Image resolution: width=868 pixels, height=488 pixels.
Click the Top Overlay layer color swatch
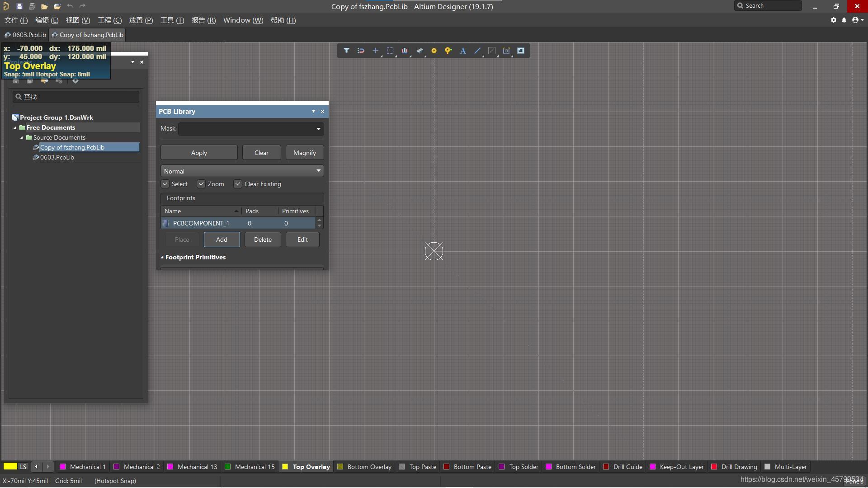[285, 467]
